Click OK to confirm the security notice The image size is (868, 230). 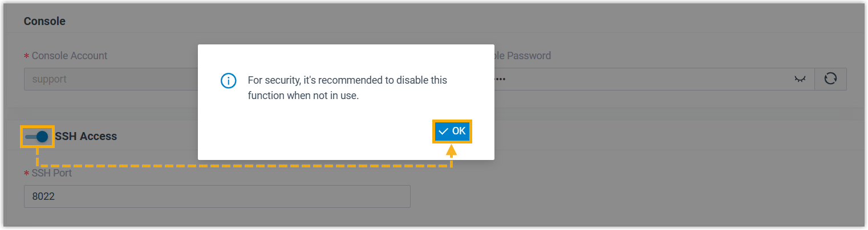coord(452,132)
